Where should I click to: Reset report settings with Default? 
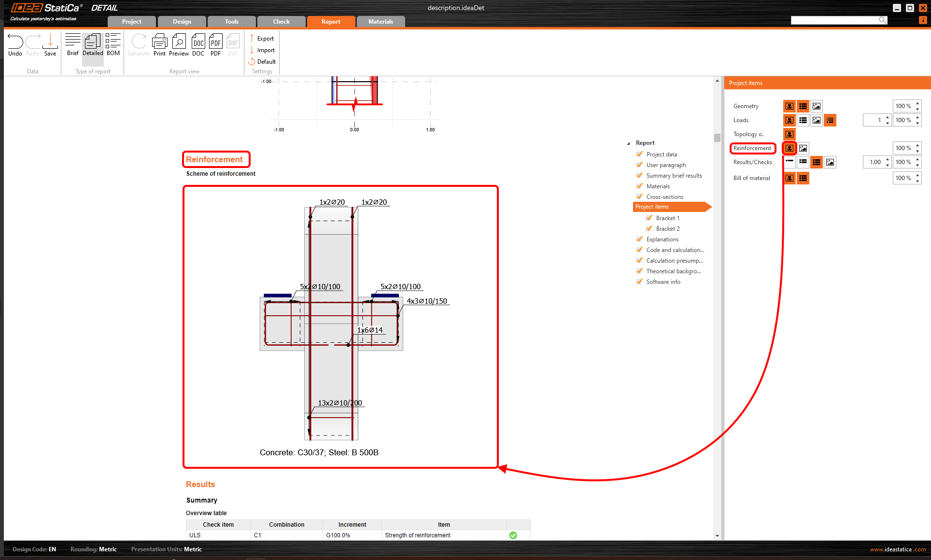tap(262, 62)
